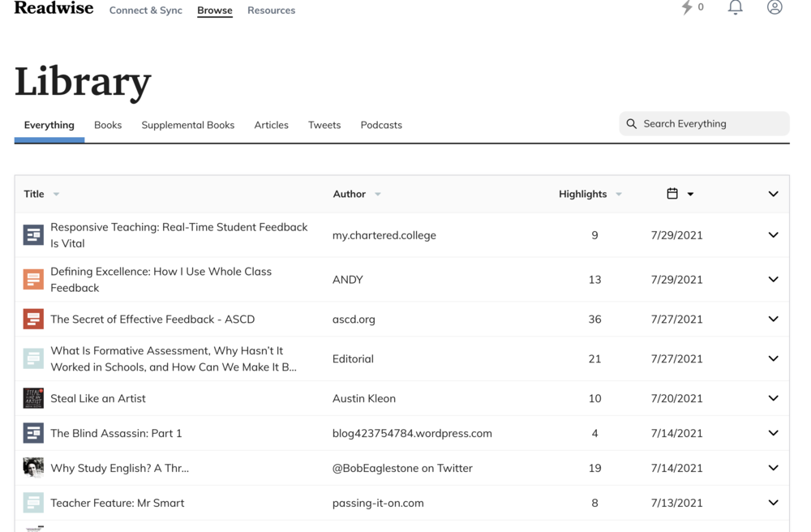Click author blog423754784.wordpress.com
This screenshot has width=811, height=532.
(412, 433)
